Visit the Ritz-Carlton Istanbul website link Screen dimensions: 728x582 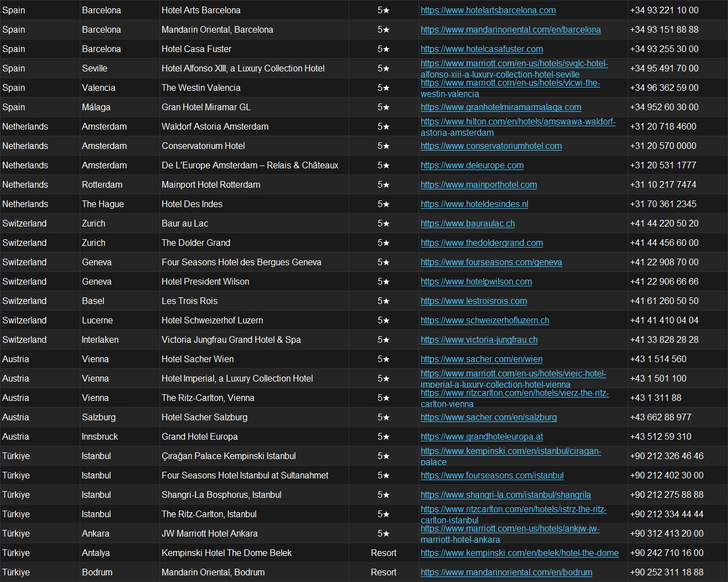pyautogui.click(x=513, y=514)
